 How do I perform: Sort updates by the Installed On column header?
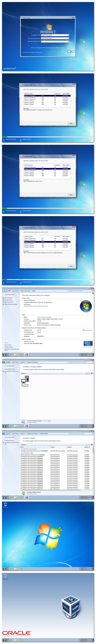[x=88, y=447]
